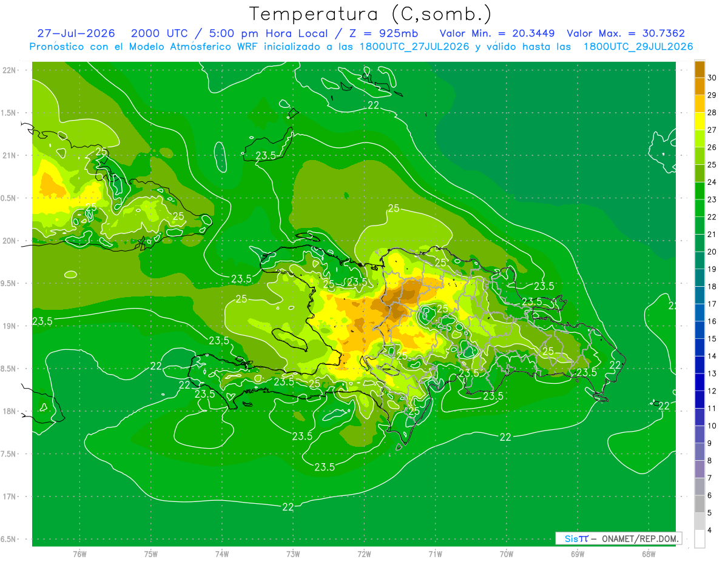Click the blue "Sisπ" logo text
This screenshot has width=728, height=562.
tap(576, 538)
